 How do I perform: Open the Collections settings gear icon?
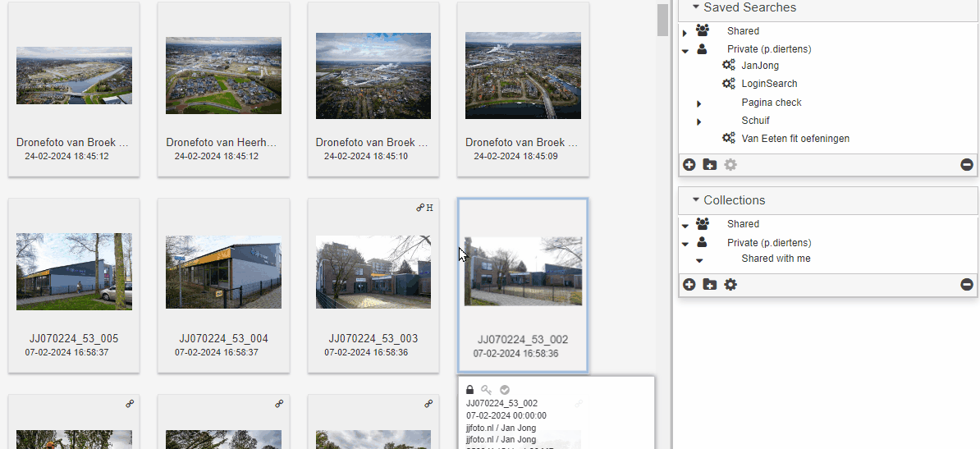(x=730, y=285)
